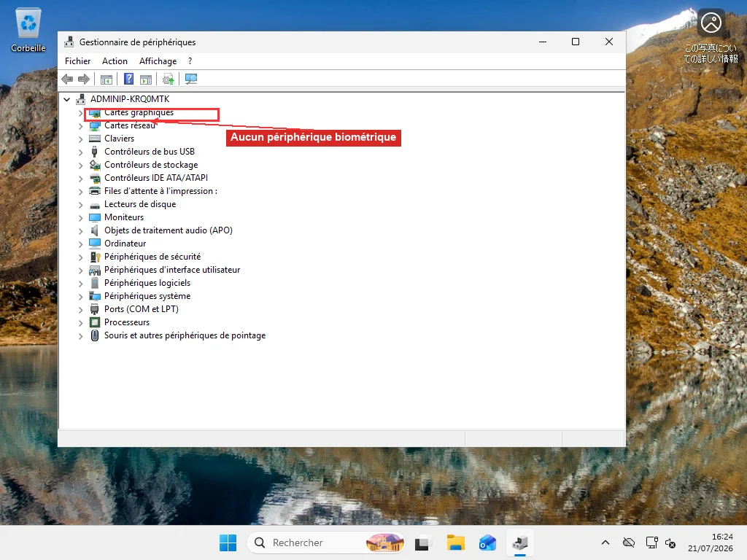Click the printer icon beside Files d'attente à l'impression
Screen dimensions: 747x560
click(95, 191)
